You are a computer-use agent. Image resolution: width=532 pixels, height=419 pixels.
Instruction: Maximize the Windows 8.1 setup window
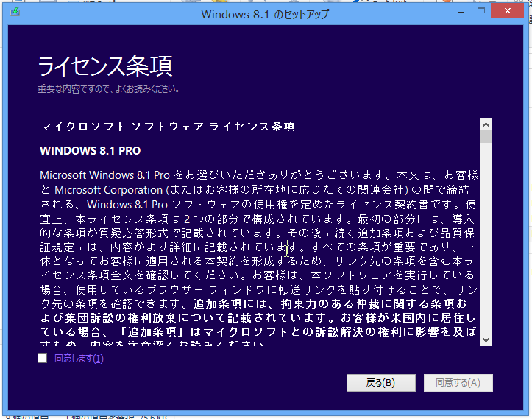pos(481,11)
